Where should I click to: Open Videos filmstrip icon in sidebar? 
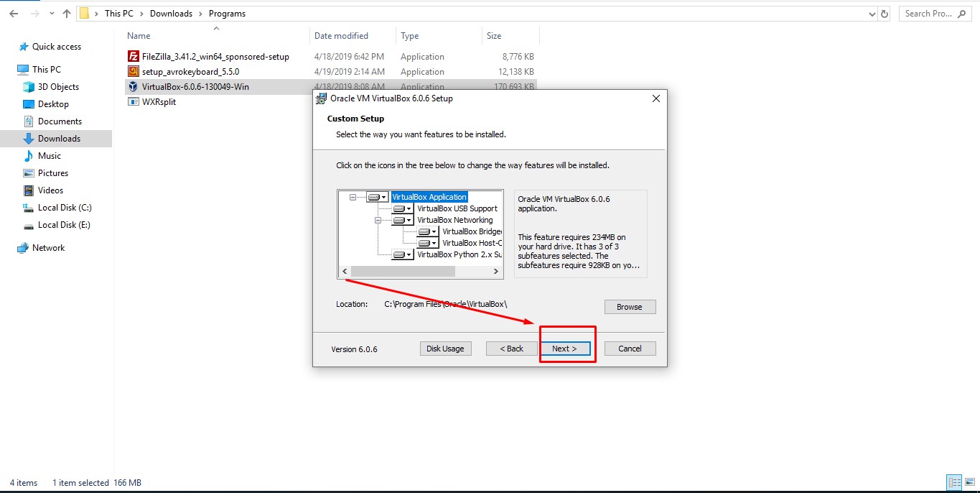click(29, 190)
